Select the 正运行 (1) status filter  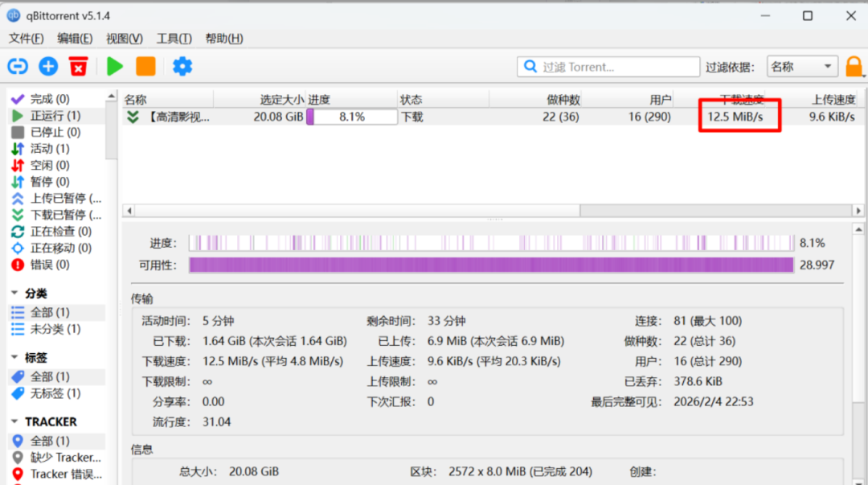tap(56, 115)
